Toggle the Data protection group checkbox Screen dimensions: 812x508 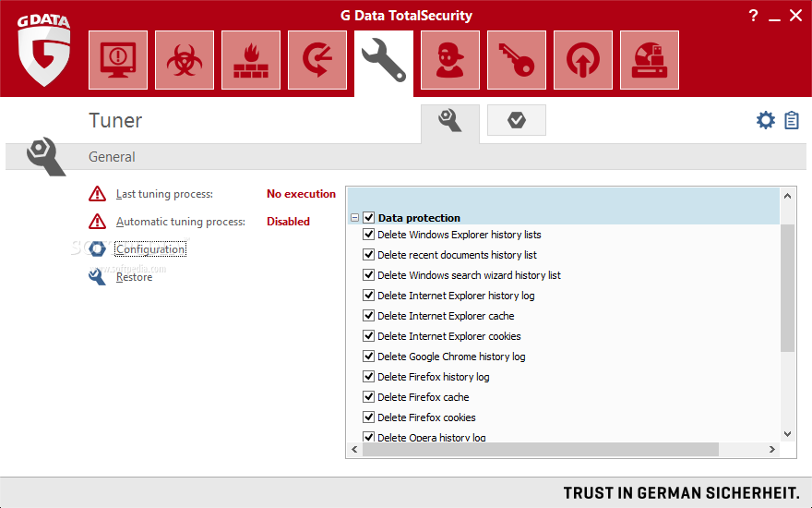tap(369, 217)
